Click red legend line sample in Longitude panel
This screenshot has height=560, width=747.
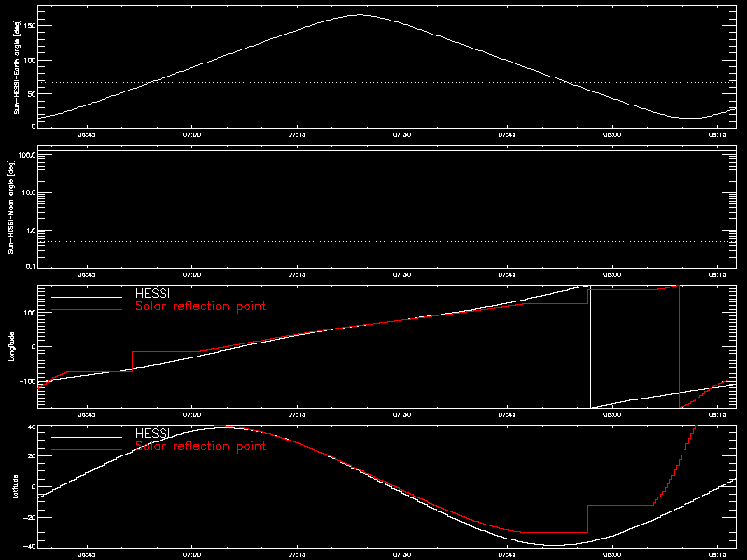click(x=87, y=310)
